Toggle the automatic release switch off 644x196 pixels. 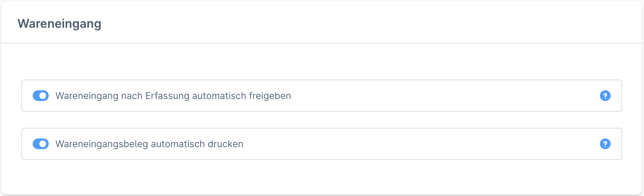click(x=41, y=96)
